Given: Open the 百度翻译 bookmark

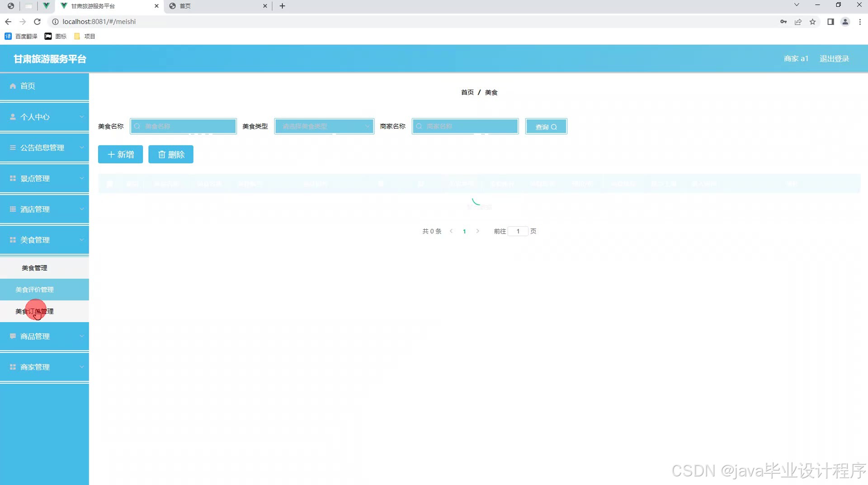Looking at the screenshot, I should coord(21,36).
